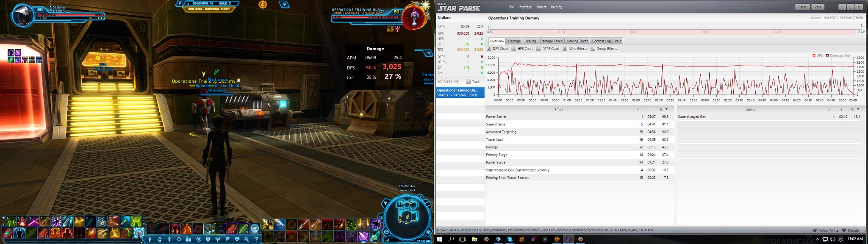Show hidden system tray icons chevron
This screenshot has height=244, width=868.
point(817,239)
